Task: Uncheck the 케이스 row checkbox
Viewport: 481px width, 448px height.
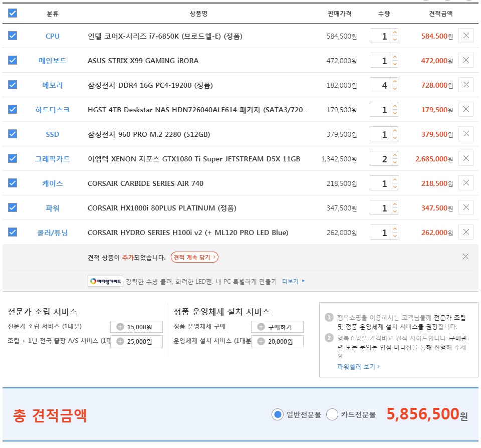Action: (x=13, y=183)
